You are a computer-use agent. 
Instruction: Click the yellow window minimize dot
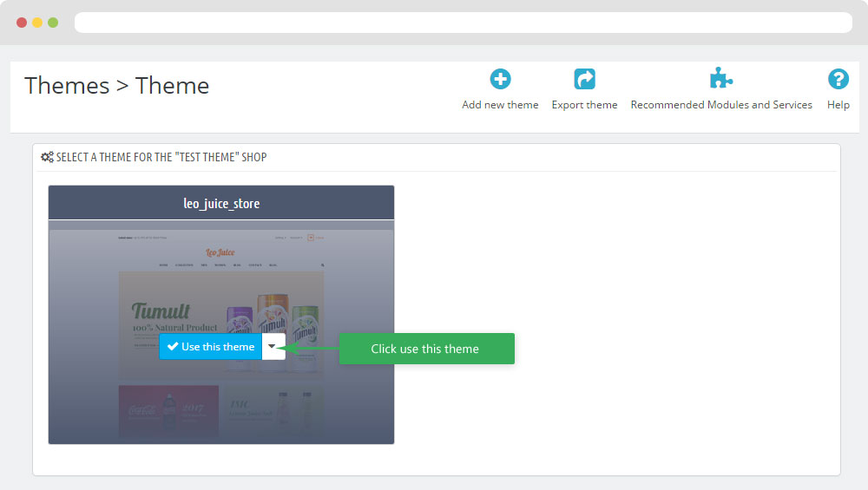pyautogui.click(x=37, y=23)
